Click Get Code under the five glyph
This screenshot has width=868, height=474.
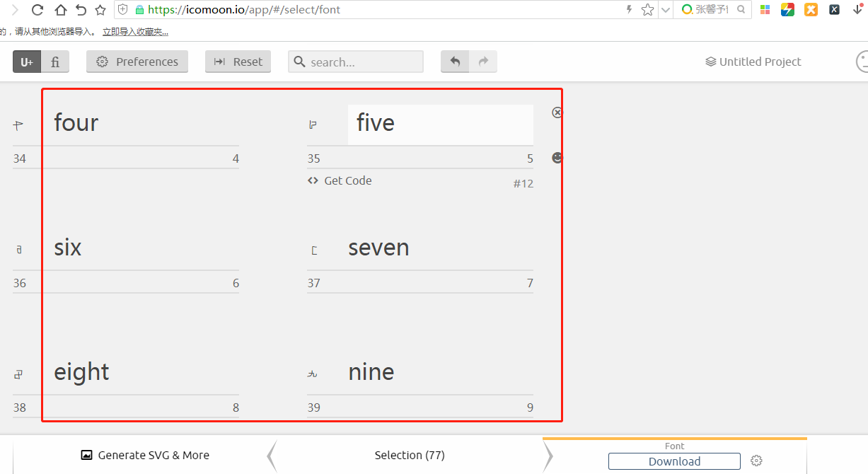[340, 180]
